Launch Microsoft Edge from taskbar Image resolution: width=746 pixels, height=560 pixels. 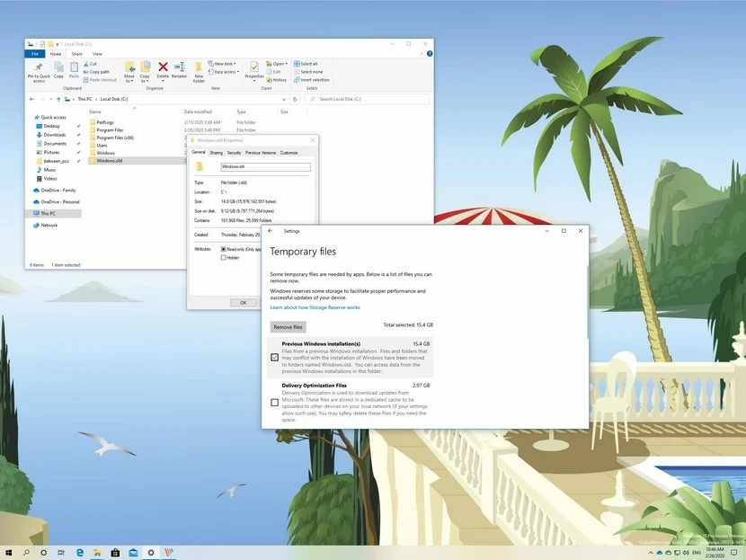79,553
